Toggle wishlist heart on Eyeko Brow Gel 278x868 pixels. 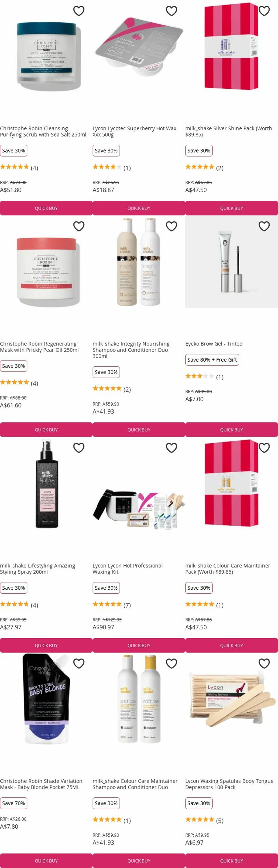(264, 226)
